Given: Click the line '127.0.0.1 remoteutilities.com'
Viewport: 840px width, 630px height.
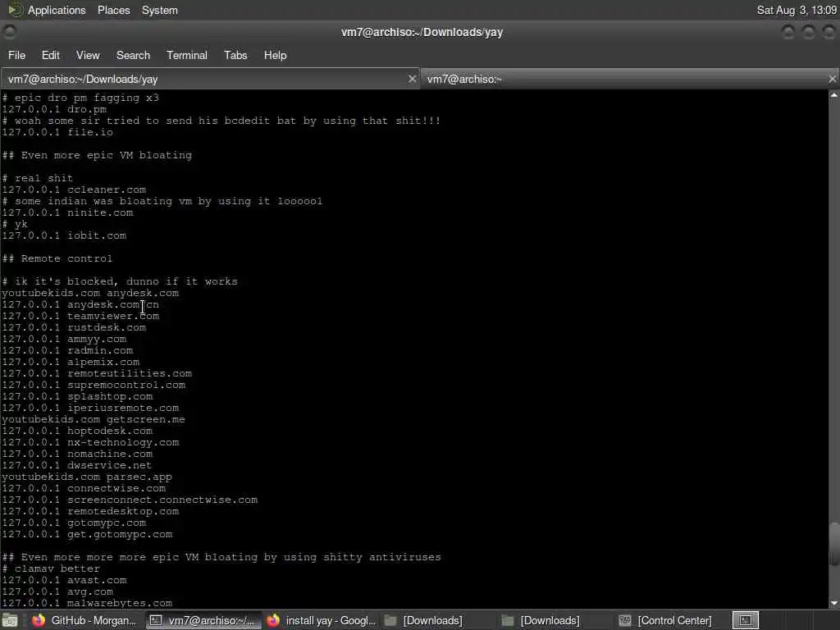Looking at the screenshot, I should coord(97,373).
